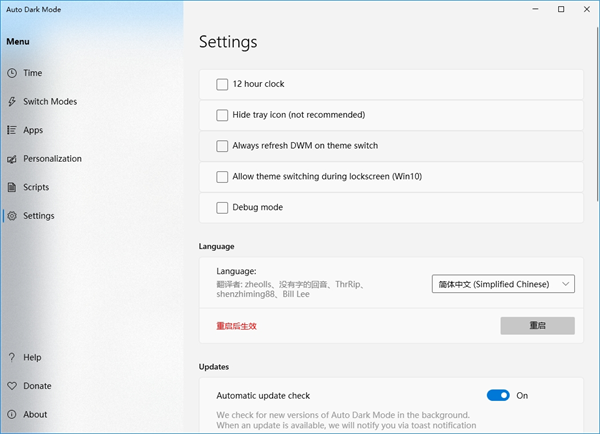This screenshot has height=434, width=600.
Task: Open the Personalization page label
Action: (x=52, y=159)
